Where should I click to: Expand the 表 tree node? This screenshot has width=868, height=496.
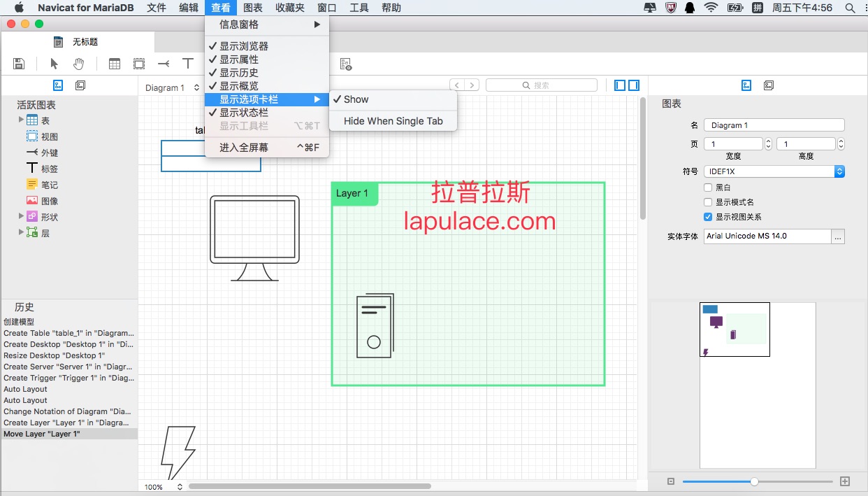pyautogui.click(x=21, y=120)
